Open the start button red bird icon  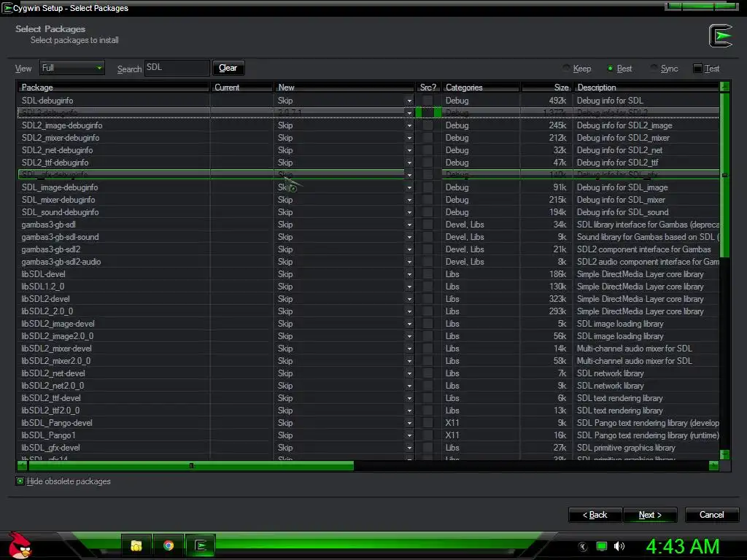(20, 545)
